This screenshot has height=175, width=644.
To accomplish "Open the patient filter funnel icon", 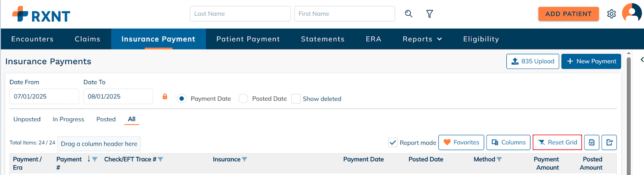I will (429, 14).
